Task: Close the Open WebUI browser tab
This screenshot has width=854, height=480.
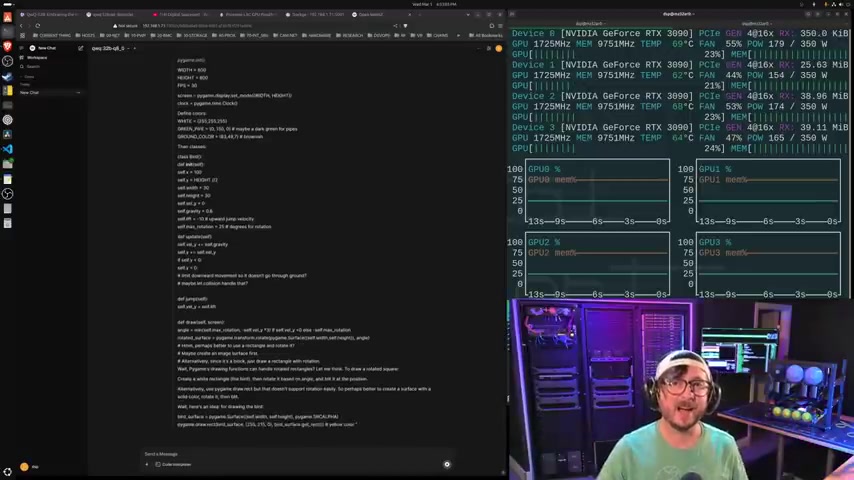Action: (410, 15)
